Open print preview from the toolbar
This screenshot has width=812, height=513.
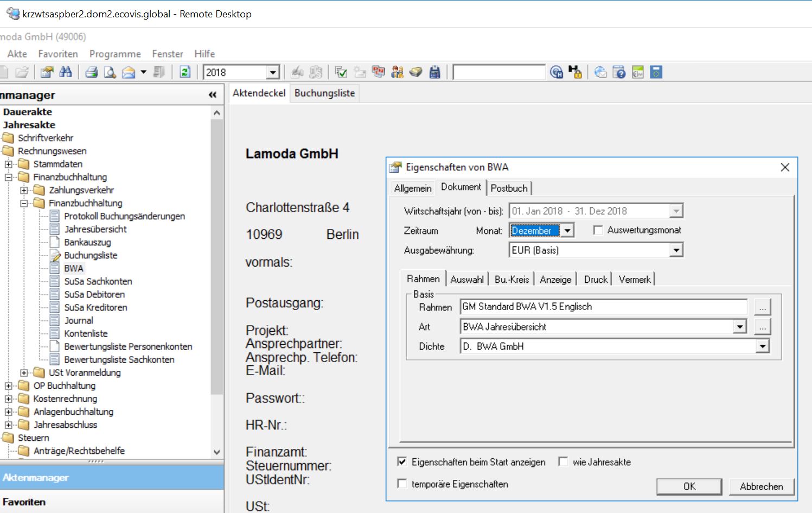tap(110, 72)
